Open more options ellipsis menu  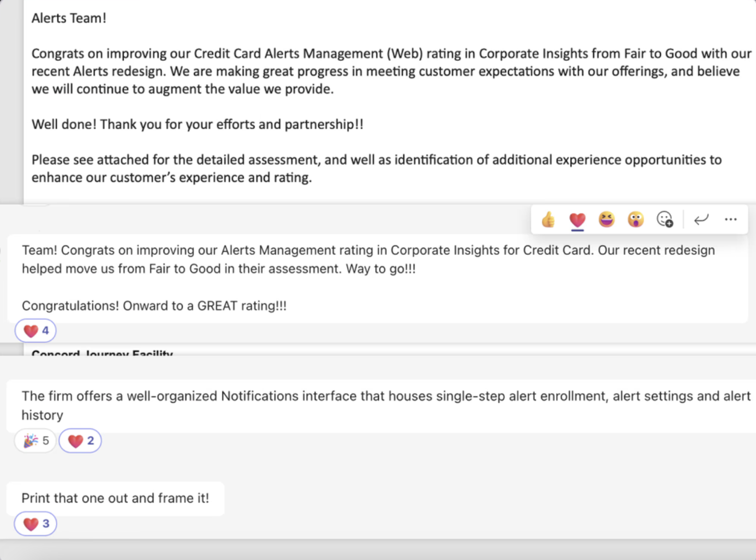731,220
